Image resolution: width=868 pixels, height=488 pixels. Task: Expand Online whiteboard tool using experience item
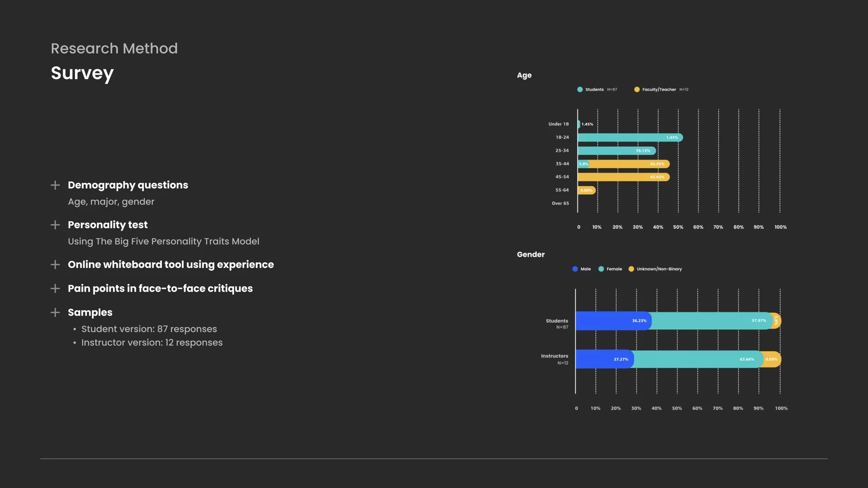pyautogui.click(x=55, y=265)
